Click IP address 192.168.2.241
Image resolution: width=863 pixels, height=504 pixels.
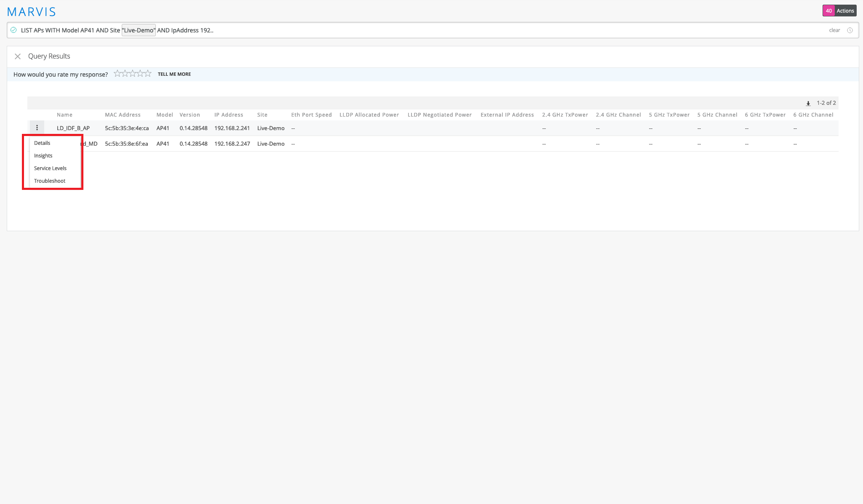point(232,128)
